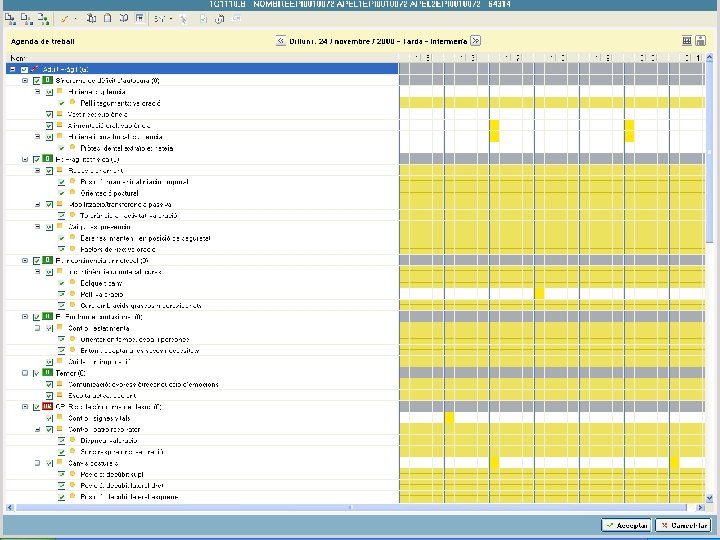
Task: Toggle the Bolquer canvi checkbox
Action: 62,283
